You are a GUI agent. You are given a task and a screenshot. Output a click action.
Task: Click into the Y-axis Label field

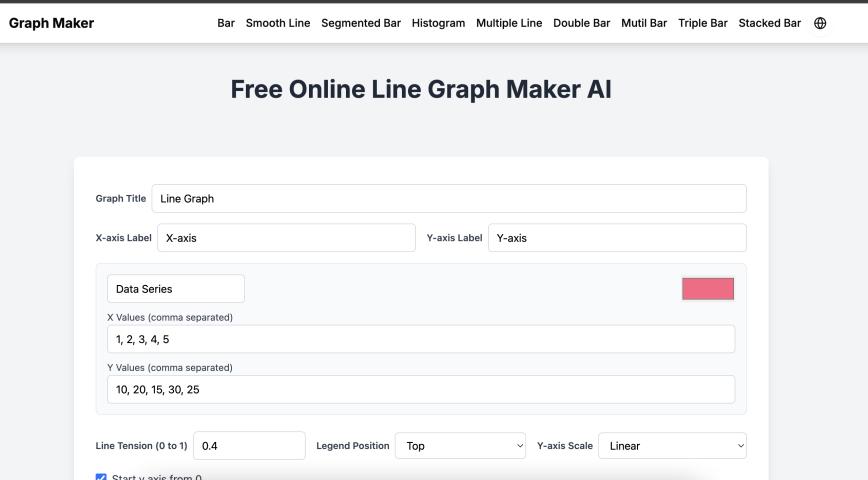pyautogui.click(x=616, y=238)
